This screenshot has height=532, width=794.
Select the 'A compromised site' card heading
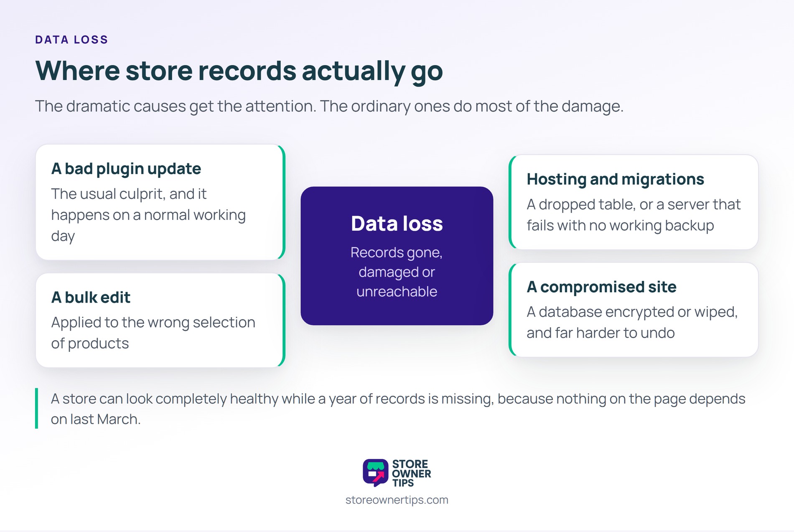(601, 287)
